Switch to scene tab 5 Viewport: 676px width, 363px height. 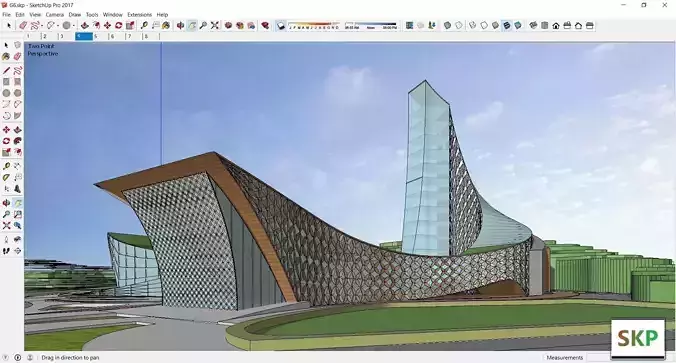100,37
